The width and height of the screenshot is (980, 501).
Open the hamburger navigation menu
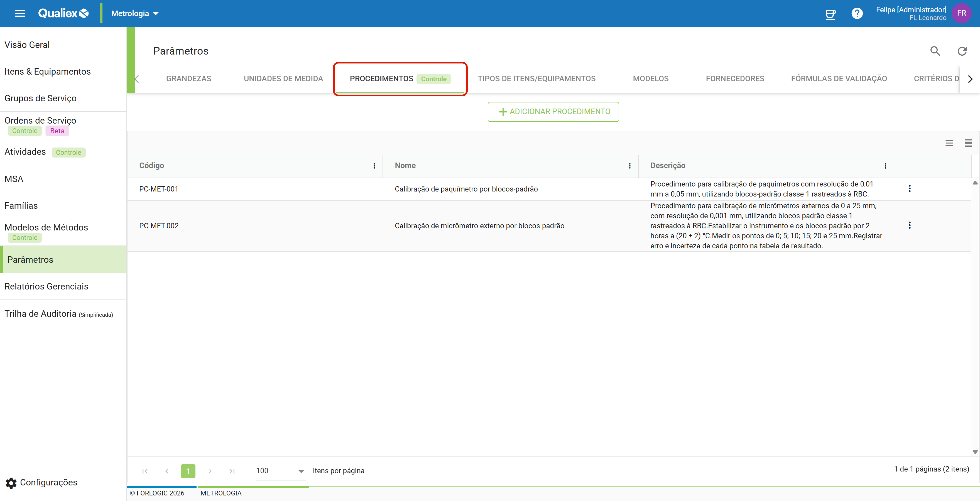click(20, 13)
